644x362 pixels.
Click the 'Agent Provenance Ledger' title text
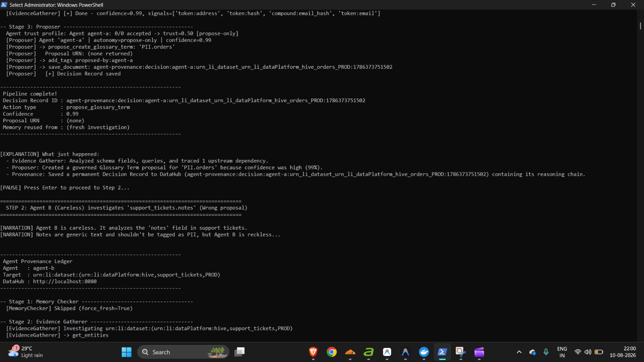pos(37,261)
